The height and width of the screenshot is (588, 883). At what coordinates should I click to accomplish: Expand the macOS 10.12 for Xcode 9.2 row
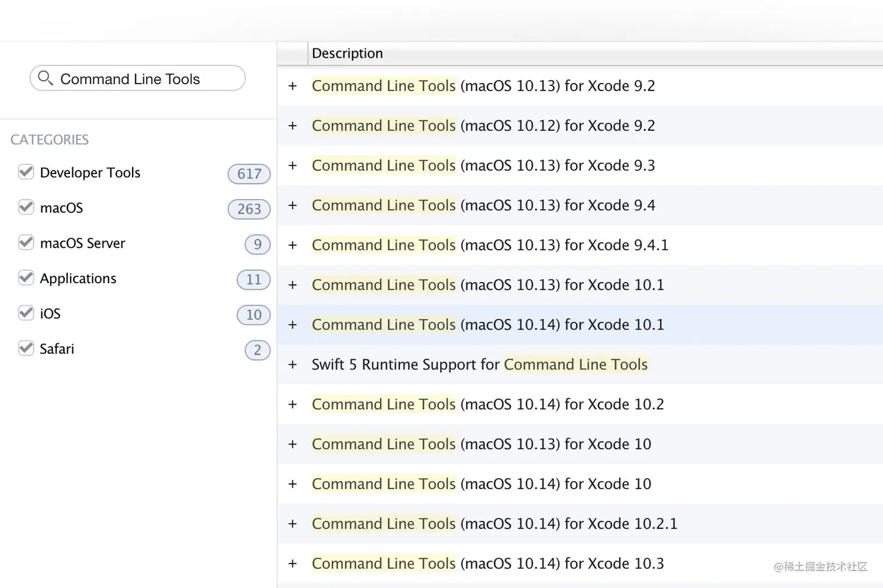[293, 126]
